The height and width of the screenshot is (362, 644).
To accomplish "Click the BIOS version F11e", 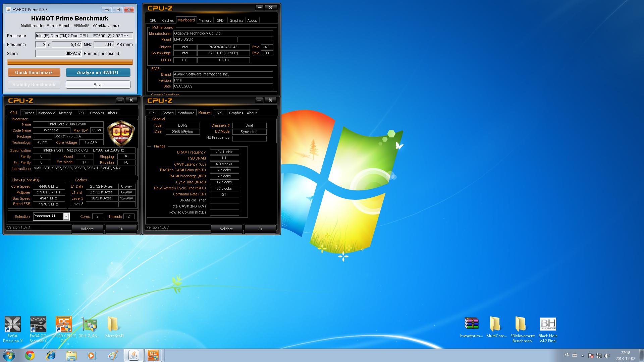I will pos(223,80).
